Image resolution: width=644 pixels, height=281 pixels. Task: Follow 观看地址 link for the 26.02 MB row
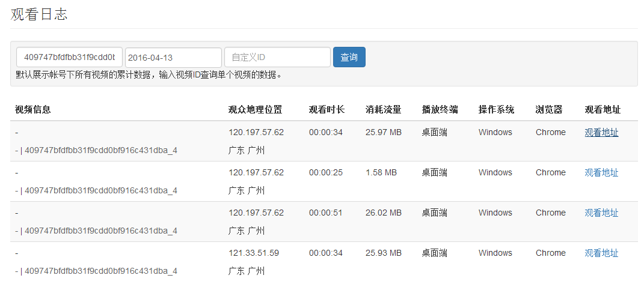pos(601,213)
